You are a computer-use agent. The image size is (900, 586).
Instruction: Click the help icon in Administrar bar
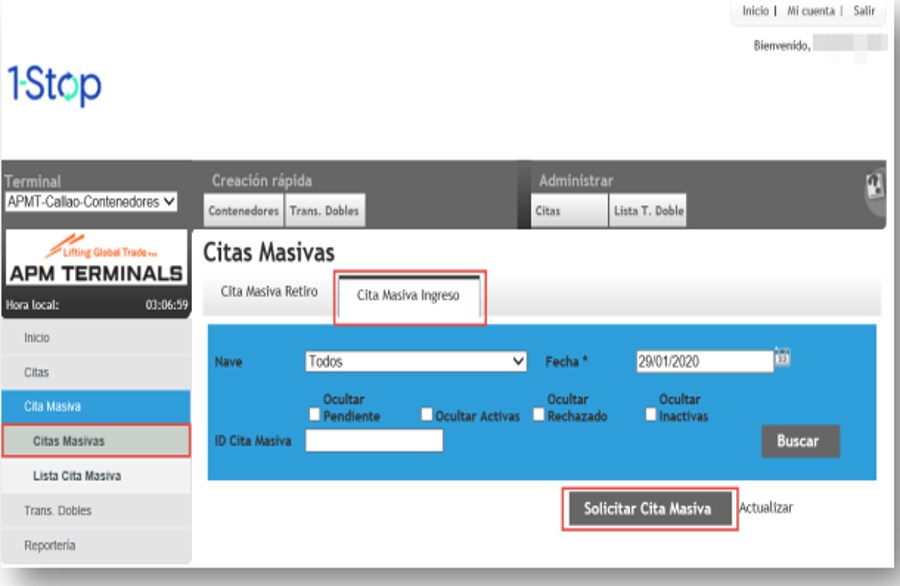(x=875, y=185)
